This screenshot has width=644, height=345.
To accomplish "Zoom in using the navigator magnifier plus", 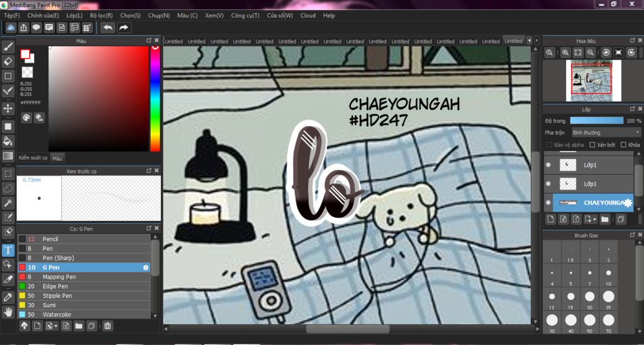I will 565,52.
